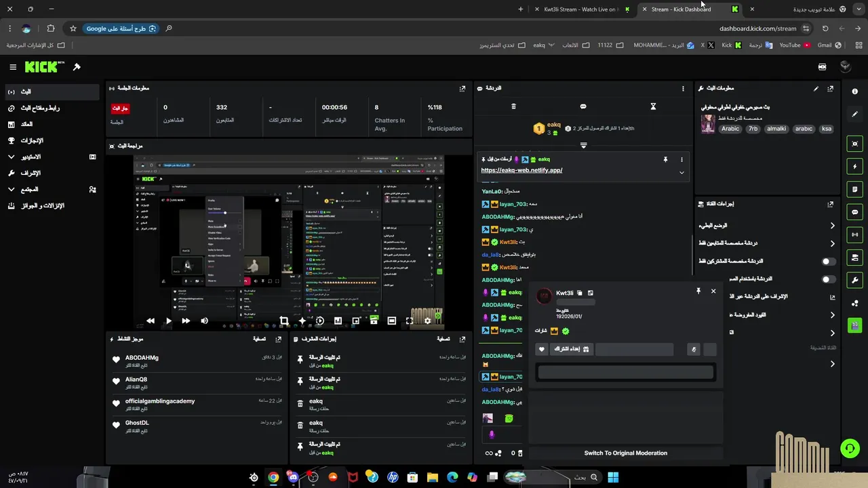
Task: Click the trash icon in the chat panel toolbar
Action: 513,106
